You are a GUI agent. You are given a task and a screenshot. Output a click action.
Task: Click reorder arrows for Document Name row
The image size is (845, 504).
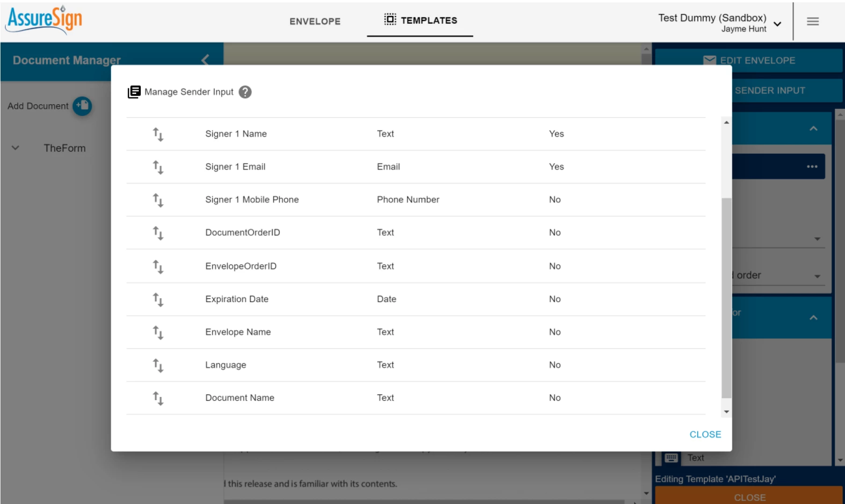158,398
